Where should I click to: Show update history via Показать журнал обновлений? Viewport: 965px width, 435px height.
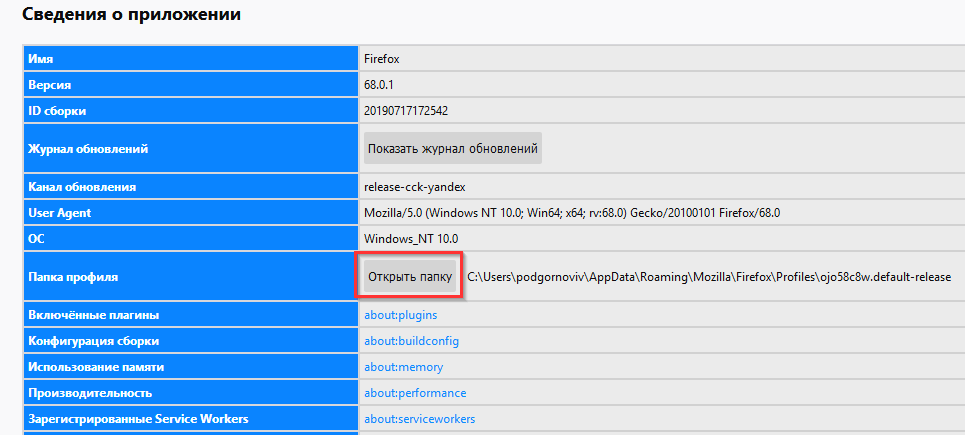(453, 148)
